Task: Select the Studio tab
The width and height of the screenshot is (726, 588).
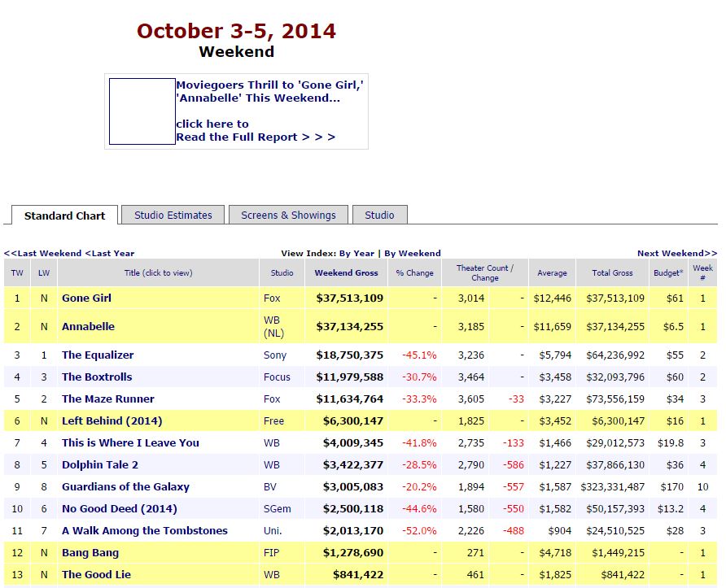Action: coord(379,215)
